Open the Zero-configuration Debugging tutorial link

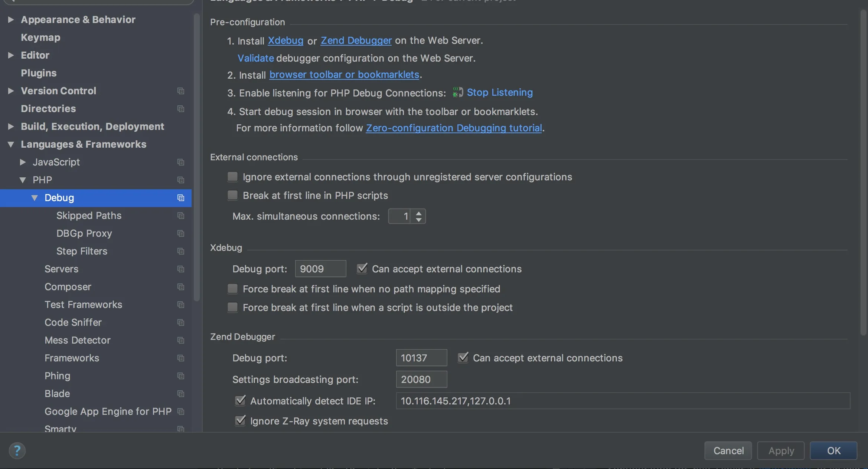click(x=454, y=128)
